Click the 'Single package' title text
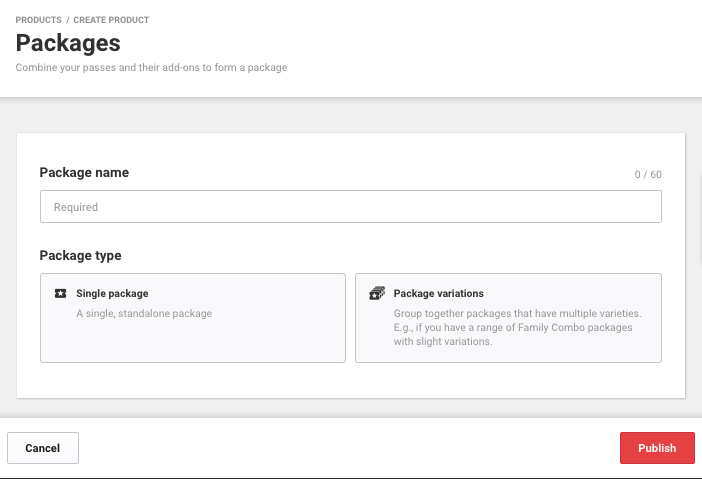The image size is (702, 479). [x=112, y=293]
